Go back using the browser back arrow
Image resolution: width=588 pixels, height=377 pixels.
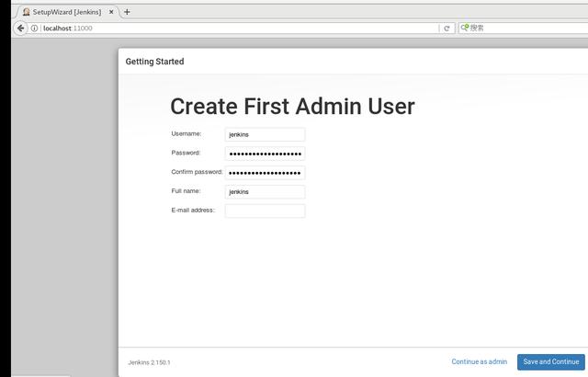tap(20, 29)
